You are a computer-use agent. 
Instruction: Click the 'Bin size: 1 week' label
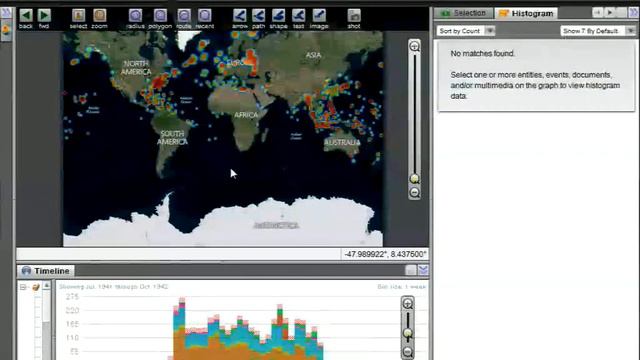click(402, 287)
